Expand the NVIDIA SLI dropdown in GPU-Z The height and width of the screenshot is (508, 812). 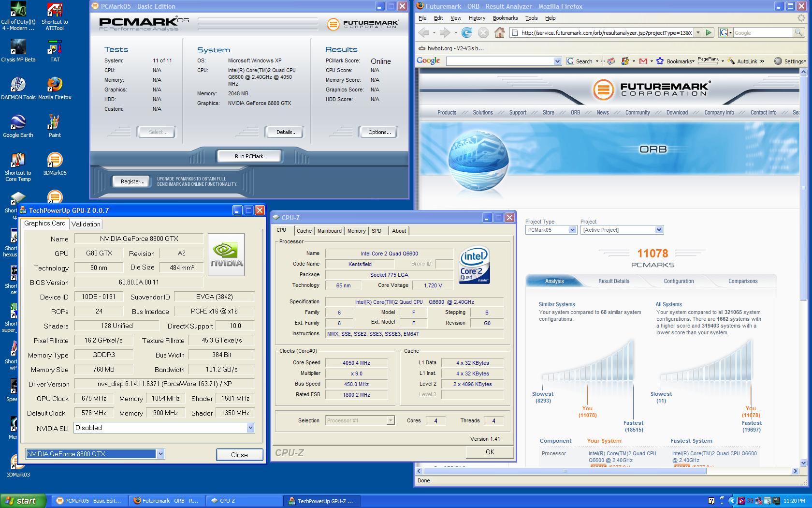click(250, 428)
